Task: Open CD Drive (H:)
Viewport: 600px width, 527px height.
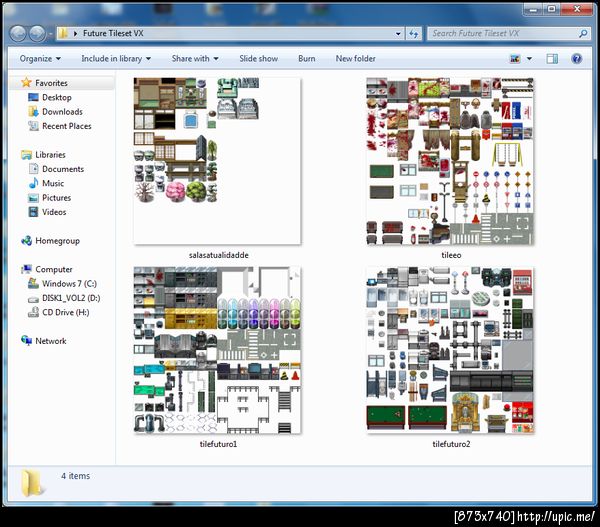Action: [x=65, y=312]
